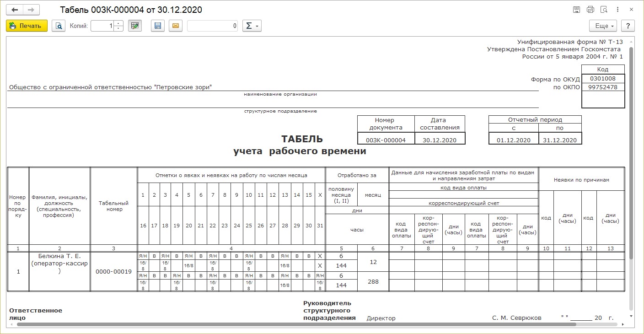Screen dimensions: 644x334
Task: Select the OKPO code cell 99752478
Action: click(603, 87)
